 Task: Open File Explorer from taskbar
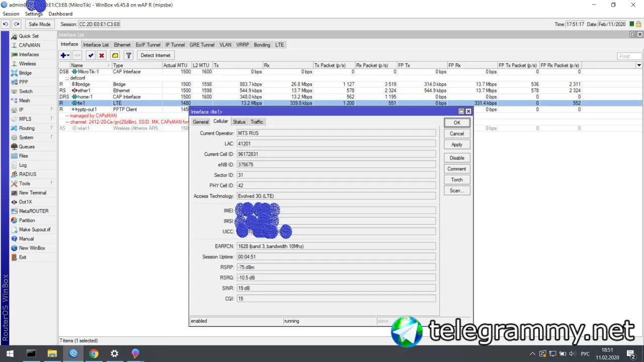click(52, 353)
